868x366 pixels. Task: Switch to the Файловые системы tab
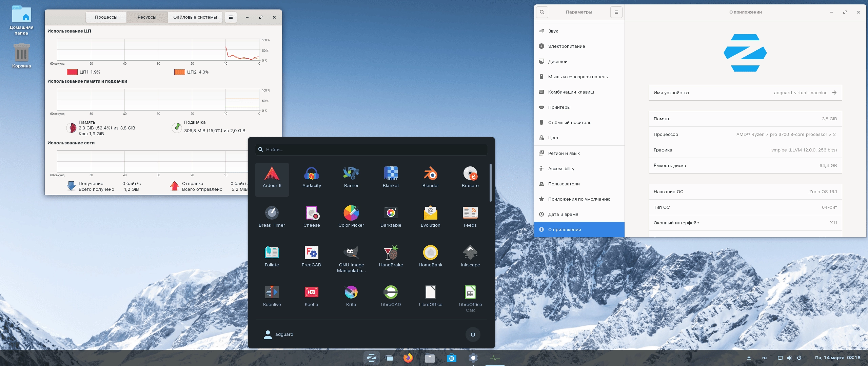point(195,17)
